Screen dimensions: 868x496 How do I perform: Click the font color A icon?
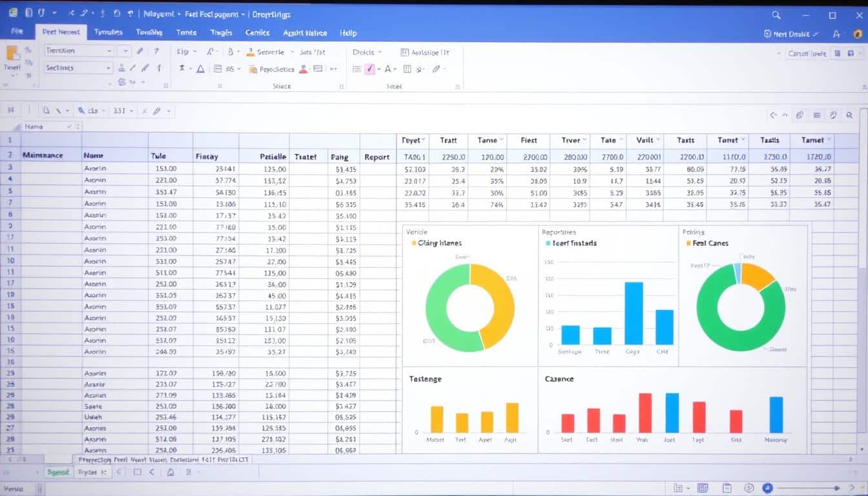388,68
